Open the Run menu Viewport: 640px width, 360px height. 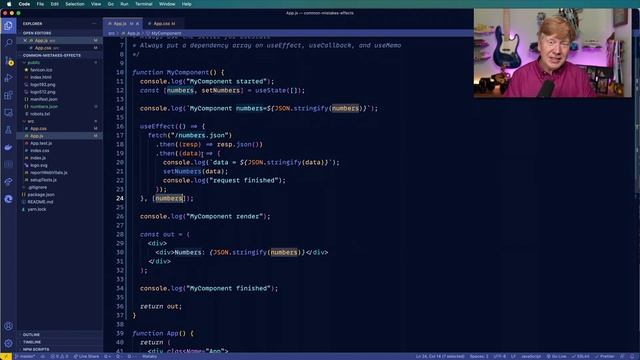point(124,4)
